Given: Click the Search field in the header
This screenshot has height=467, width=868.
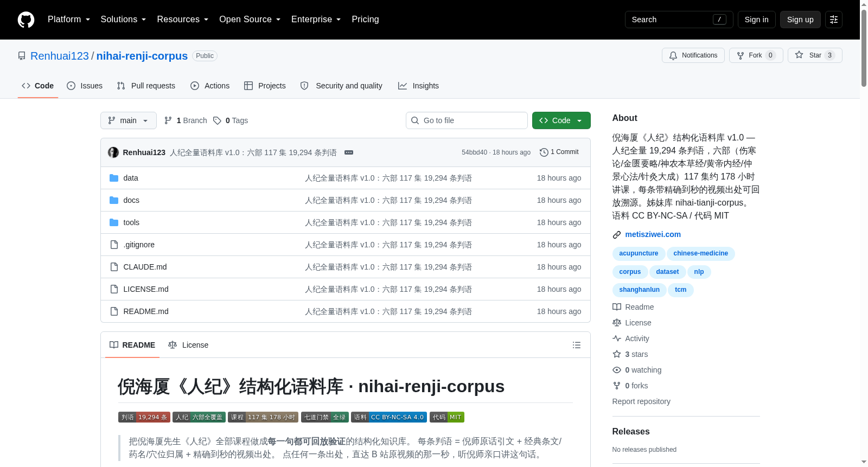Looking at the screenshot, I should click(x=679, y=20).
